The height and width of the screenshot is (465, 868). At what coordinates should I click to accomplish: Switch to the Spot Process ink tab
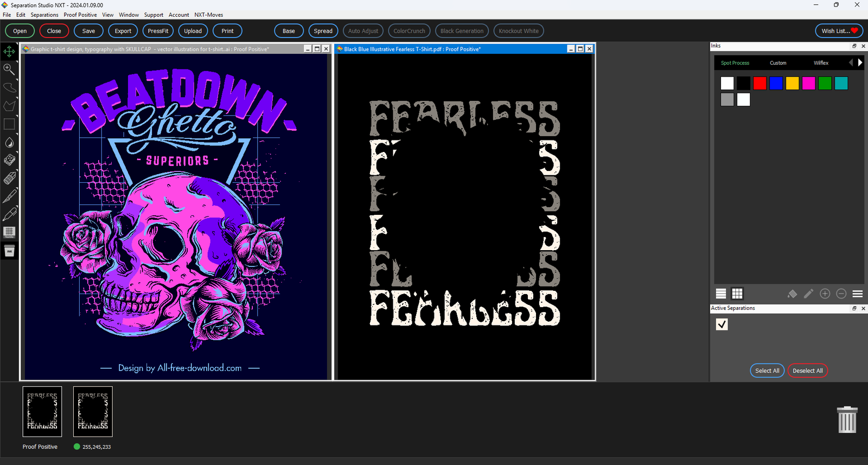[x=735, y=63]
